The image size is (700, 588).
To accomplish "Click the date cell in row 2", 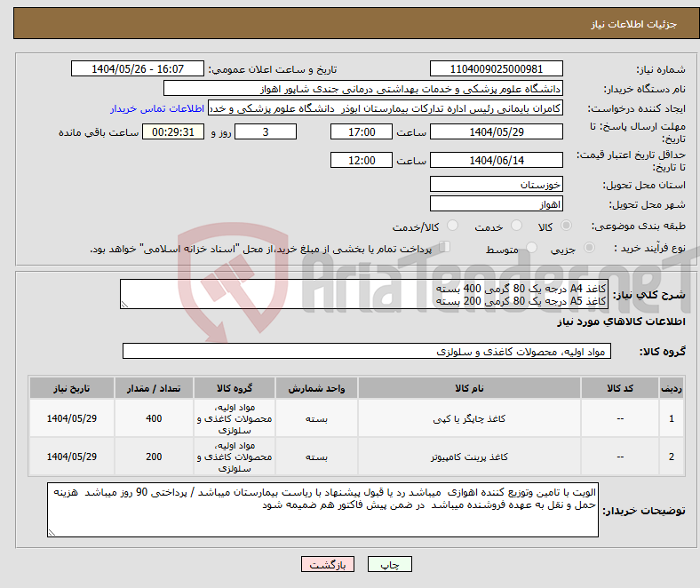I will [72, 457].
